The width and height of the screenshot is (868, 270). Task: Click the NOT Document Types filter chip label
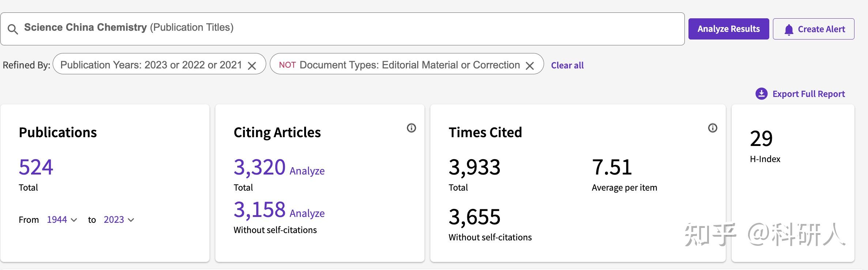click(399, 65)
